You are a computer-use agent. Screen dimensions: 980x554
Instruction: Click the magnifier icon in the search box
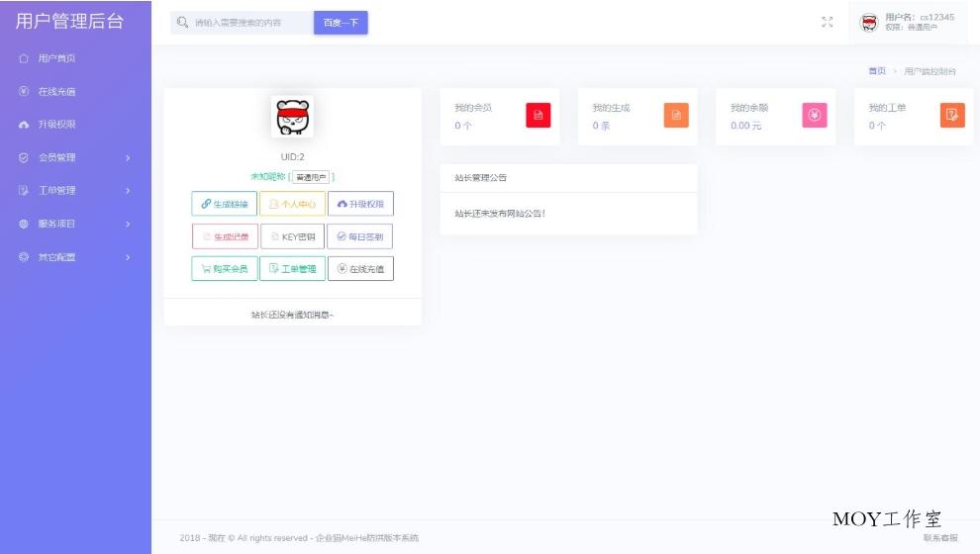pyautogui.click(x=182, y=23)
